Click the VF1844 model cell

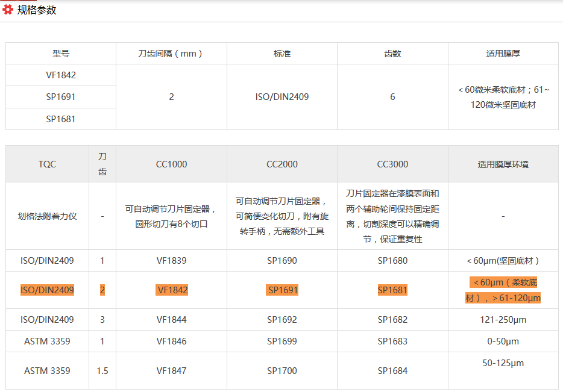point(172,320)
